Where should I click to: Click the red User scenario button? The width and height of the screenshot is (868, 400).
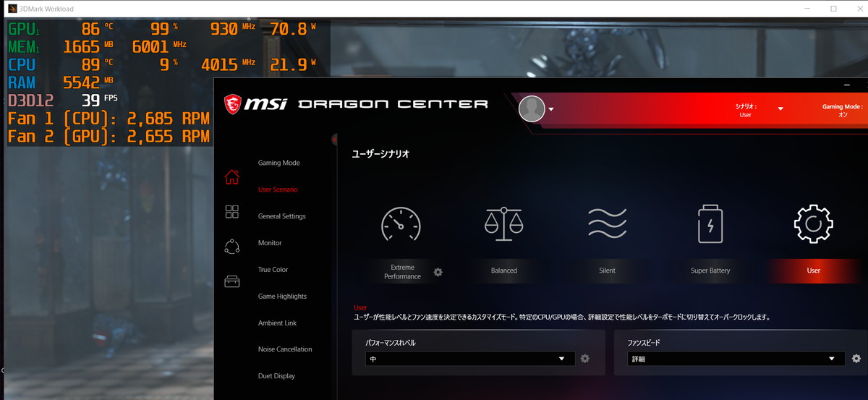click(813, 271)
